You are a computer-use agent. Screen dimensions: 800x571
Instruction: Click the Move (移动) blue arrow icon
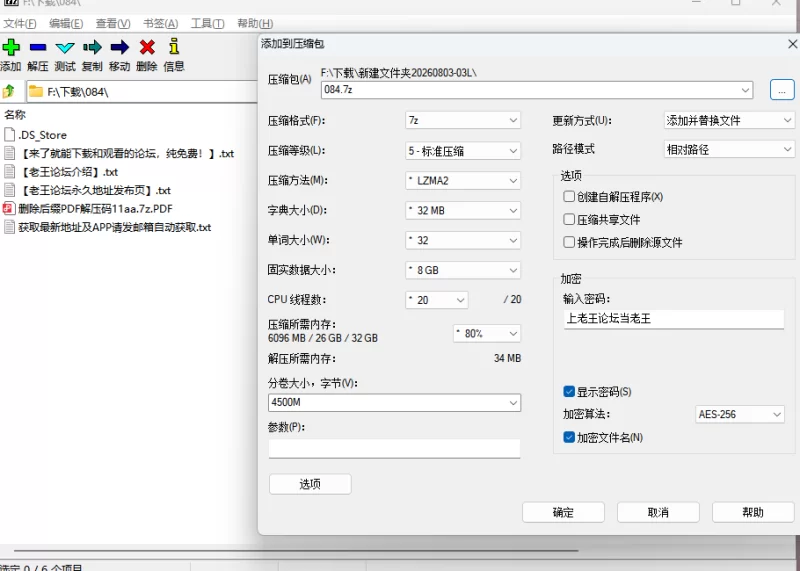(x=119, y=47)
